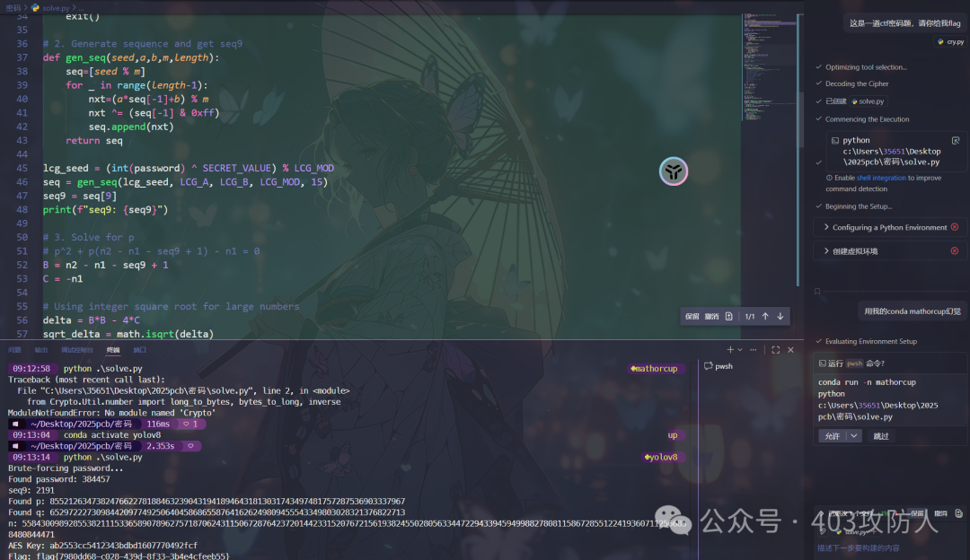
Task: Go to previous change with up arrow
Action: (x=765, y=317)
